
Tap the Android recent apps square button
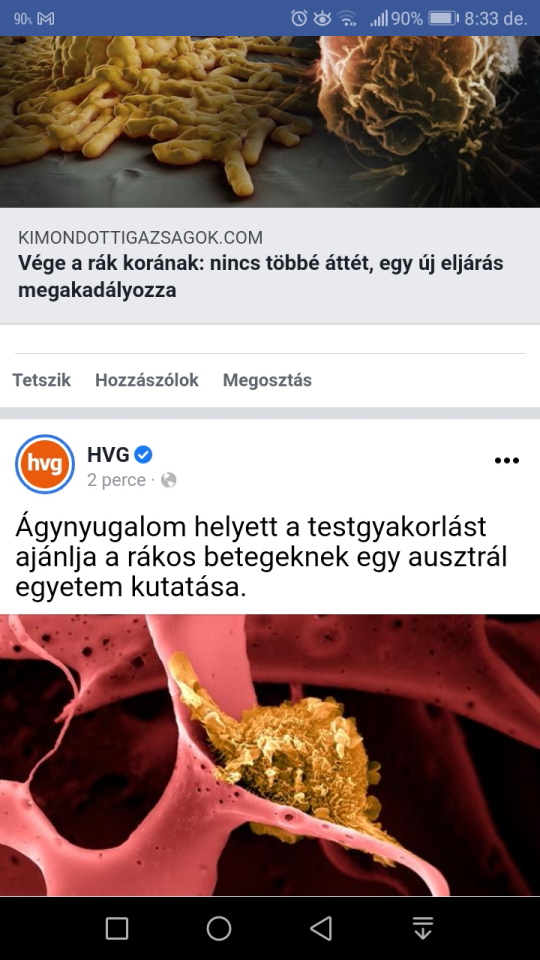[x=116, y=928]
